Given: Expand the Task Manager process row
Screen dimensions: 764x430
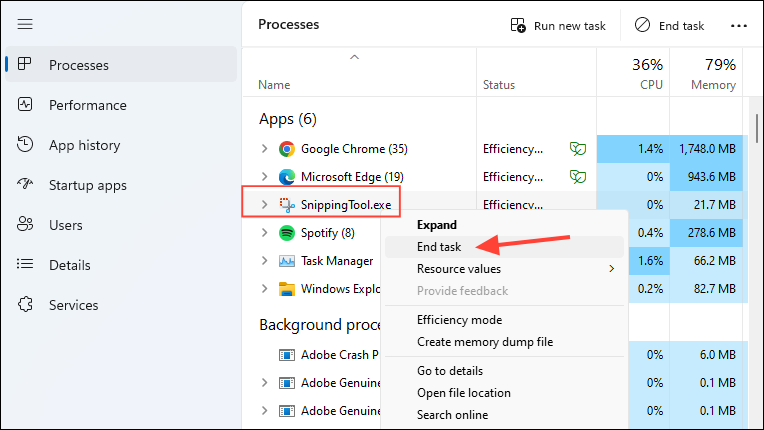Looking at the screenshot, I should pos(264,261).
